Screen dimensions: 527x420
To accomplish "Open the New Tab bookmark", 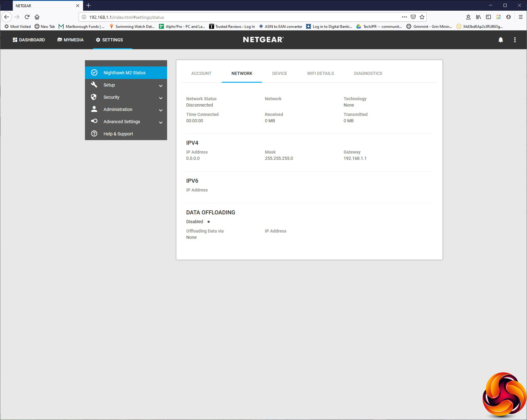I will (x=45, y=26).
